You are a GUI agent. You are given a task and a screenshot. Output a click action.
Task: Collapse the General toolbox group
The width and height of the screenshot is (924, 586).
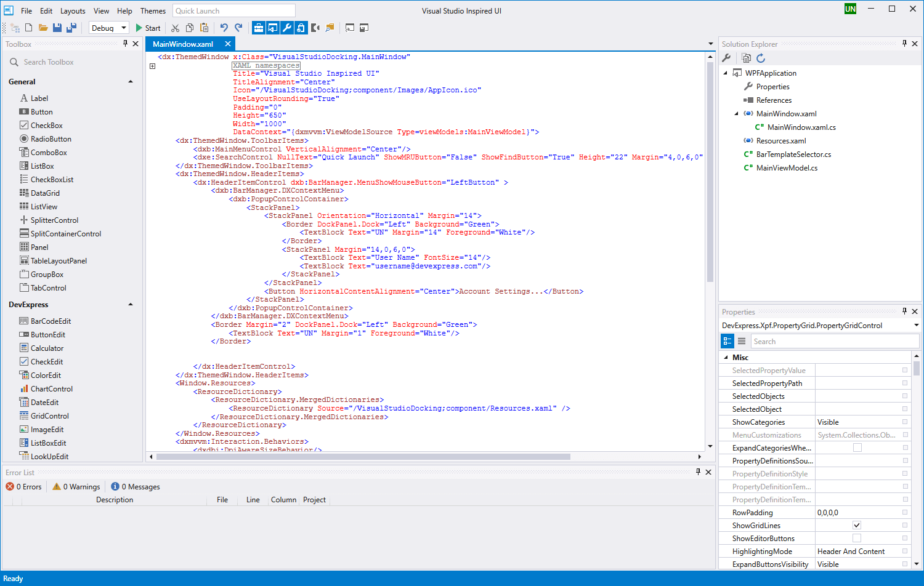(x=131, y=82)
